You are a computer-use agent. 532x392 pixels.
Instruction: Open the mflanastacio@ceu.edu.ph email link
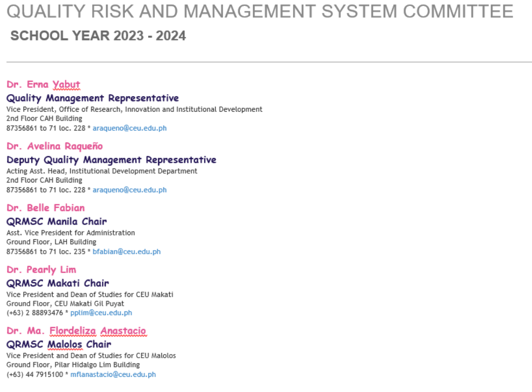point(113,374)
